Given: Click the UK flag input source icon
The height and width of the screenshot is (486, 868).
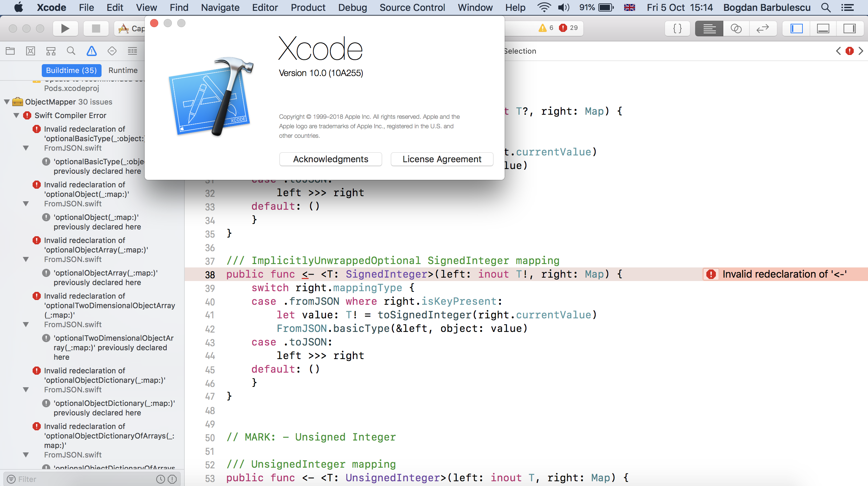Looking at the screenshot, I should (630, 7).
